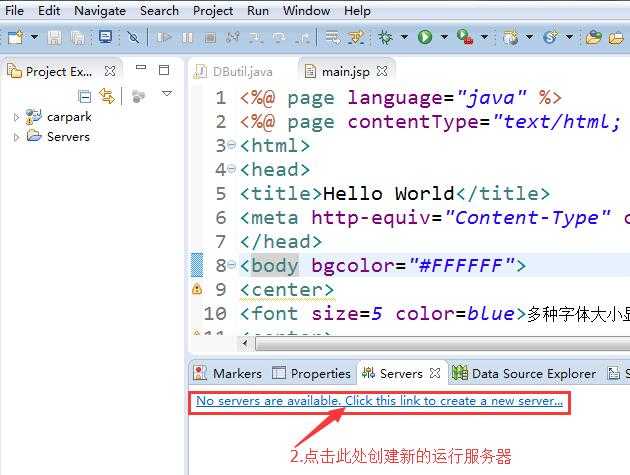The image size is (630, 475).
Task: Click the editor horizontal scrollbar left arrow
Action: [x=245, y=344]
